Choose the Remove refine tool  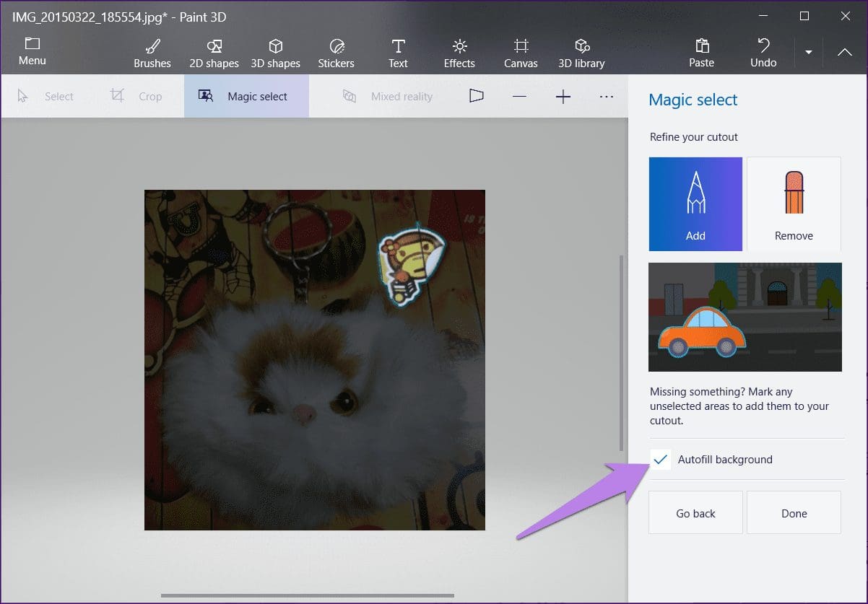coord(794,204)
